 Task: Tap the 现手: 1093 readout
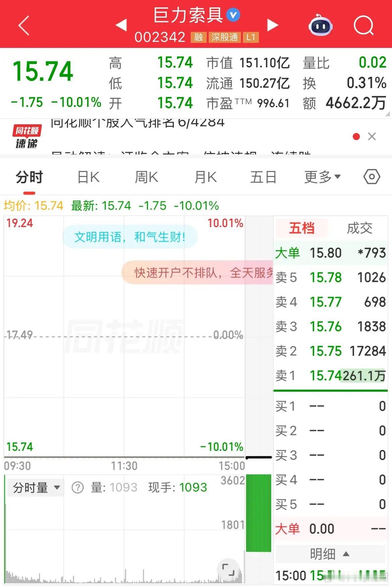(178, 487)
